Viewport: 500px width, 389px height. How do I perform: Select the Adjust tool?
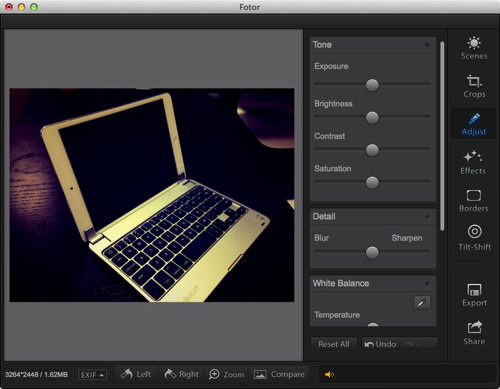click(474, 124)
